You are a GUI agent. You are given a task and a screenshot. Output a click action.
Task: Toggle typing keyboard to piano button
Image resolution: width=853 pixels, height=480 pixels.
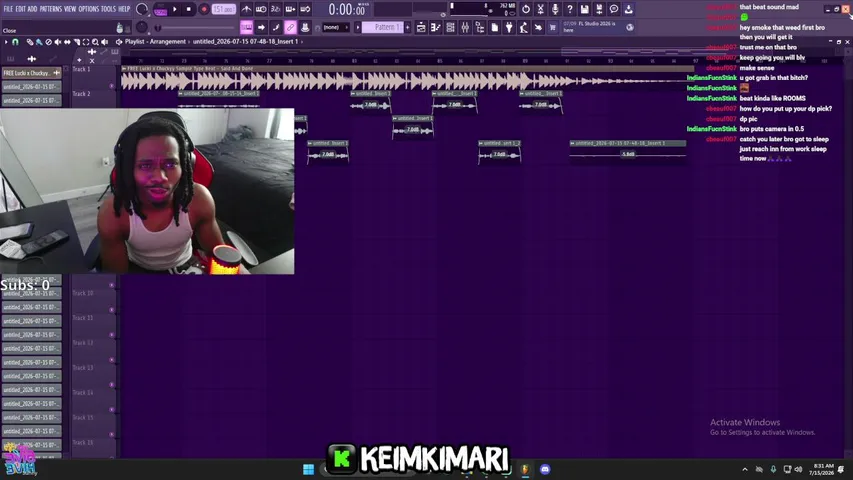coord(246,27)
